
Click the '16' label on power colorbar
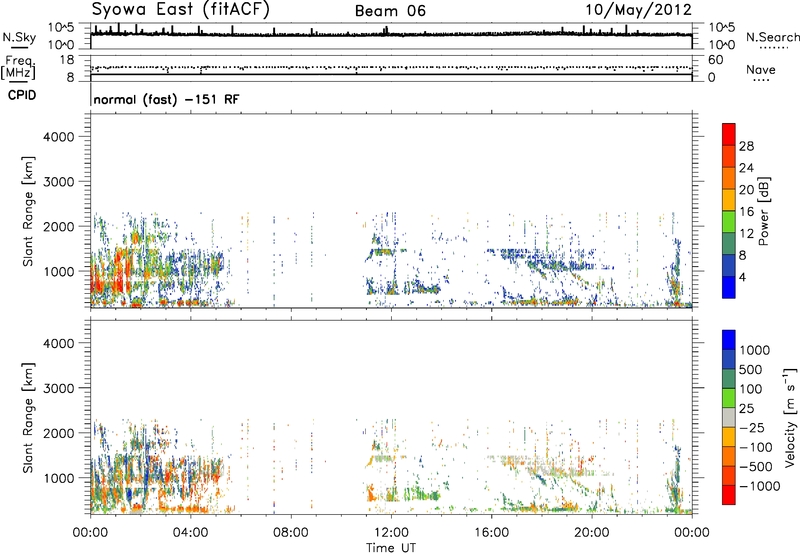click(x=746, y=212)
